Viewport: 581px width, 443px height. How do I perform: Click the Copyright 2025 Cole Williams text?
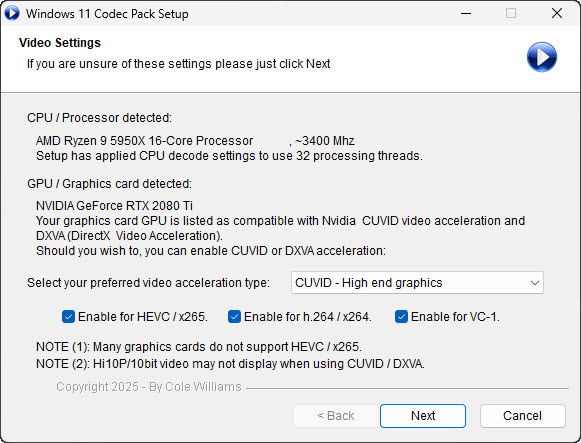coord(149,387)
